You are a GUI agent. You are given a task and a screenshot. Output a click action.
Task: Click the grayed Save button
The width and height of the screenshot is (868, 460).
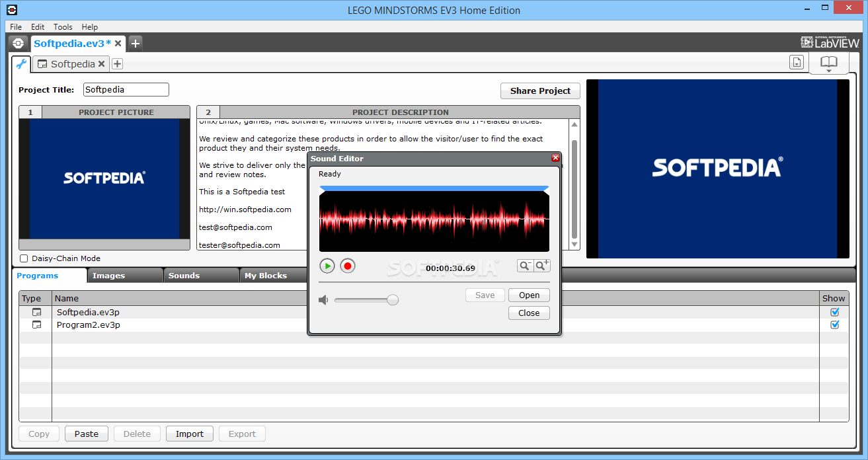tap(485, 295)
